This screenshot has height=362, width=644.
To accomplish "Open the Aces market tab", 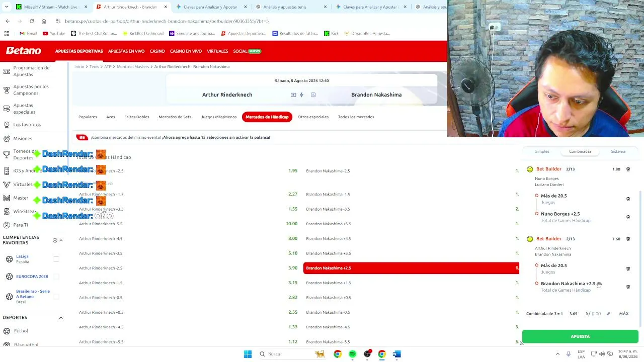I will (x=111, y=117).
